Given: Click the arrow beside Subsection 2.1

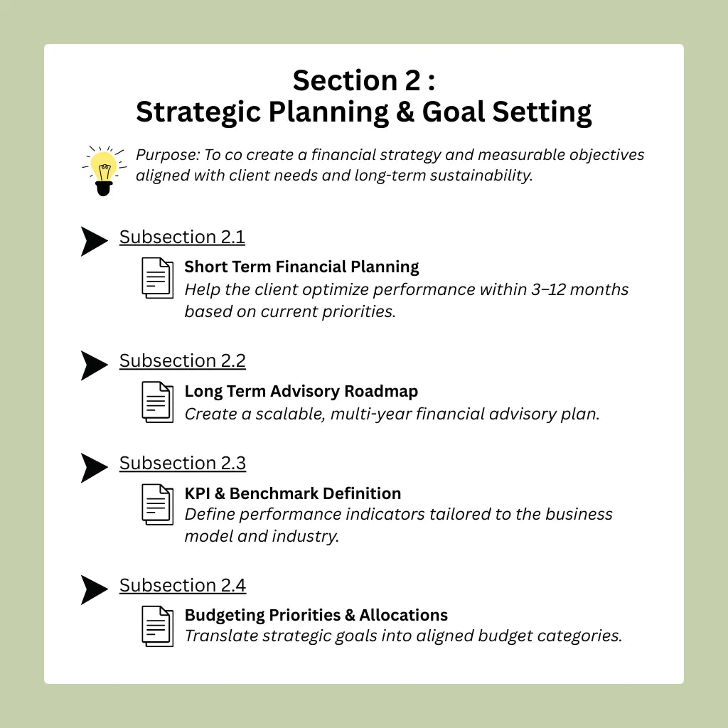Looking at the screenshot, I should coord(95,242).
